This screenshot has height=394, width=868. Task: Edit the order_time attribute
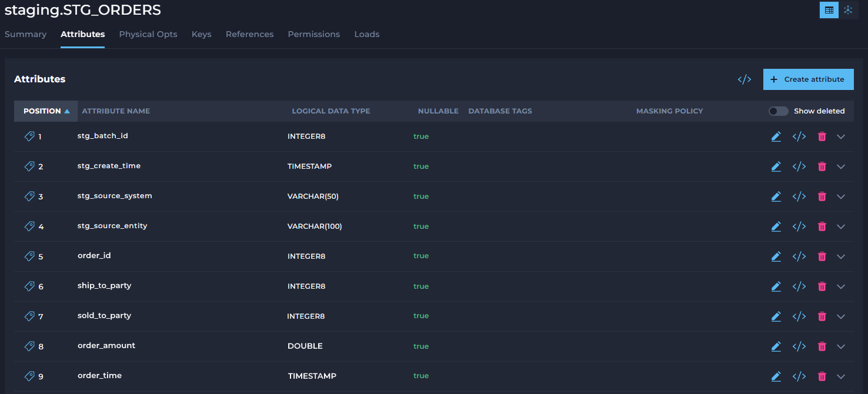776,376
